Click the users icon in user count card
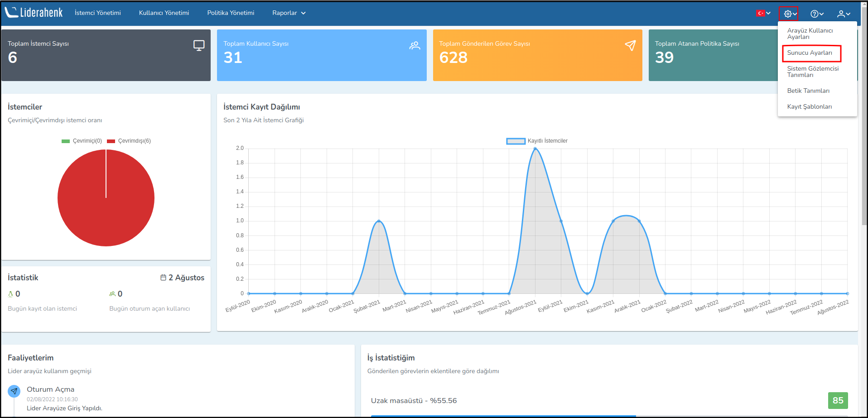 coord(415,45)
